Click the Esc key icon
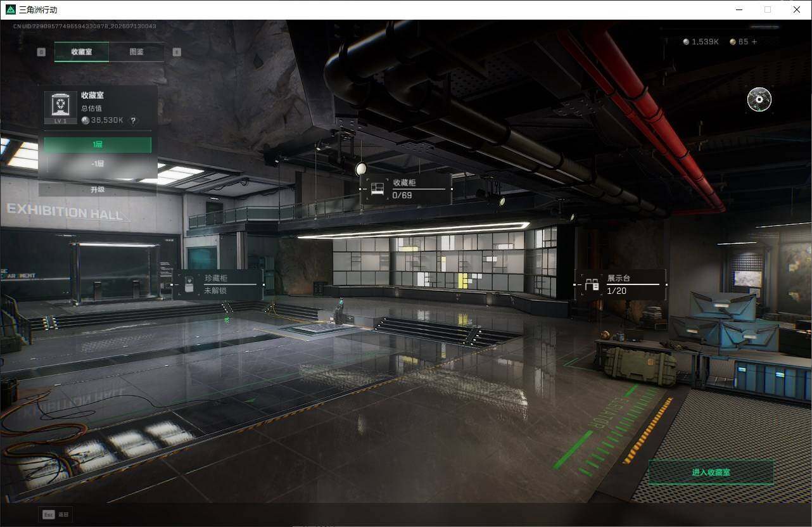The height and width of the screenshot is (527, 812). (x=48, y=514)
